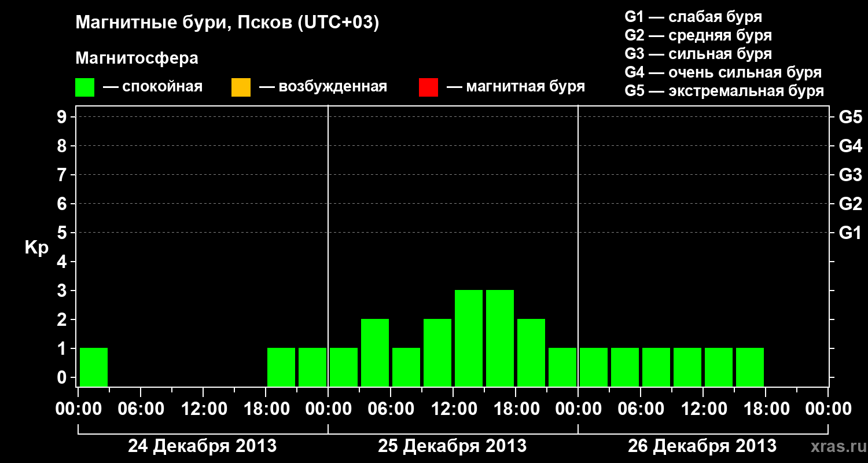Click the Dec 25 03:00–06:00 Kp 2 bar
Viewport: 868px width, 463px height.
375,352
